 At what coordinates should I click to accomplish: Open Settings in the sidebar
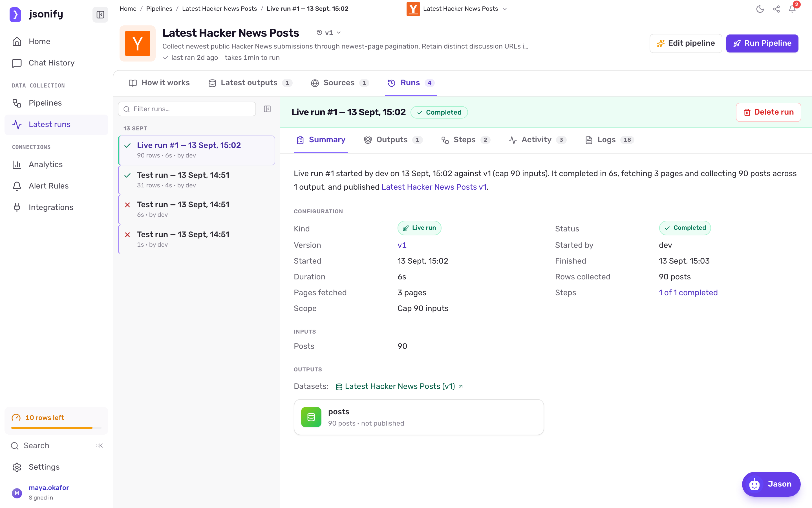click(x=56, y=467)
